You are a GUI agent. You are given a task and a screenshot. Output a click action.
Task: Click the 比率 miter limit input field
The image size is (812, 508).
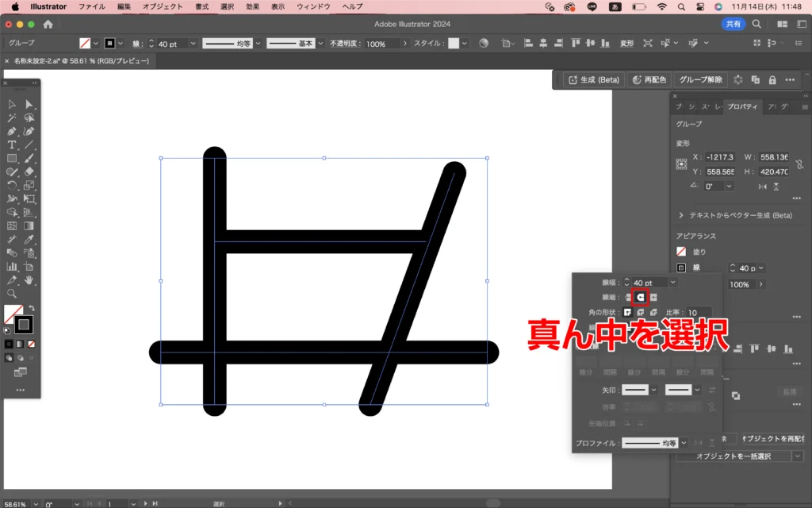pyautogui.click(x=698, y=312)
